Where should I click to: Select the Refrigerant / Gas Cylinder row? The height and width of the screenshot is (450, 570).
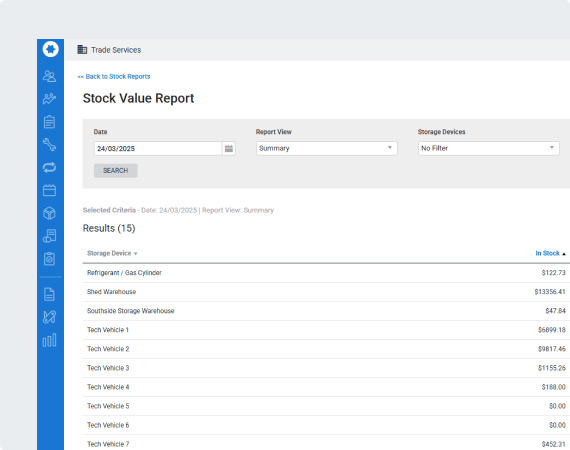click(x=326, y=273)
